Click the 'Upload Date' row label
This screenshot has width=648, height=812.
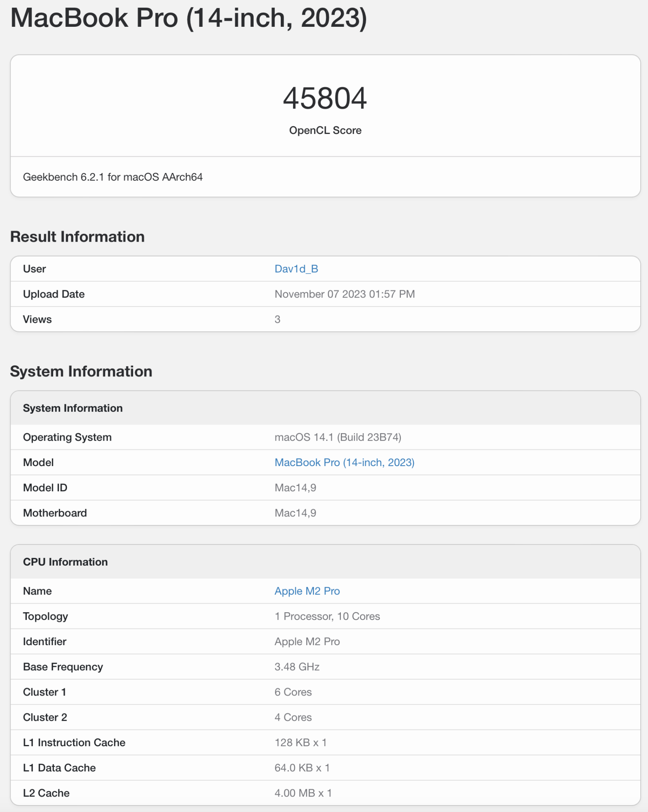pyautogui.click(x=54, y=294)
